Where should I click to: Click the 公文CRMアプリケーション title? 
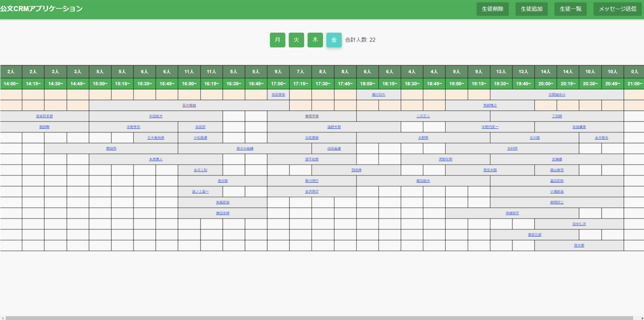point(42,9)
